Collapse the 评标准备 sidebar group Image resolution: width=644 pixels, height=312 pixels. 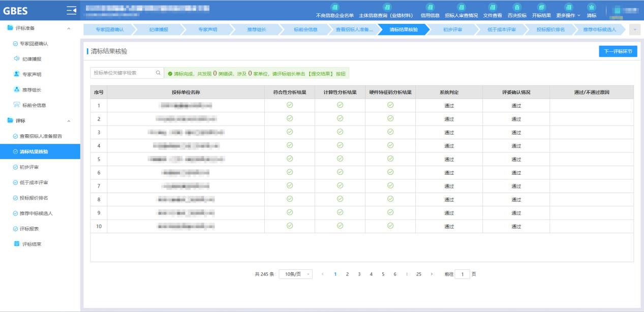[69, 28]
